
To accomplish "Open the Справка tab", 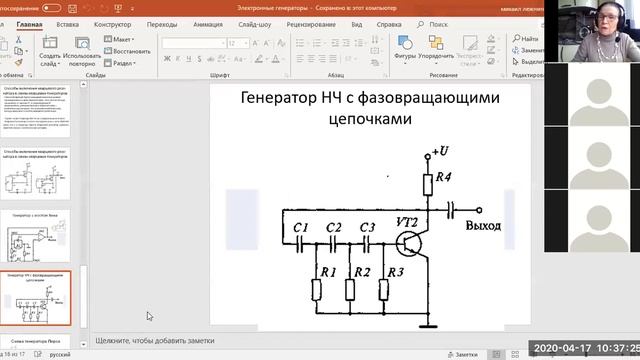I will tap(389, 24).
